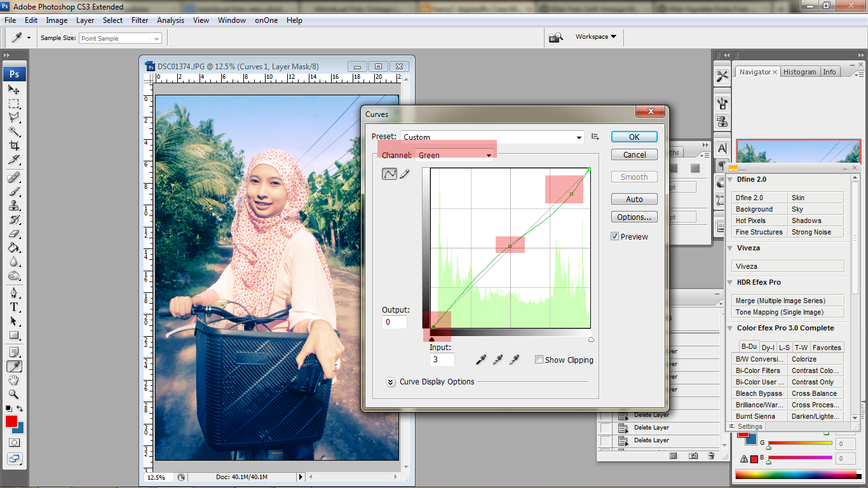The width and height of the screenshot is (868, 488).
Task: Select the Magic Wand tool
Action: click(14, 132)
